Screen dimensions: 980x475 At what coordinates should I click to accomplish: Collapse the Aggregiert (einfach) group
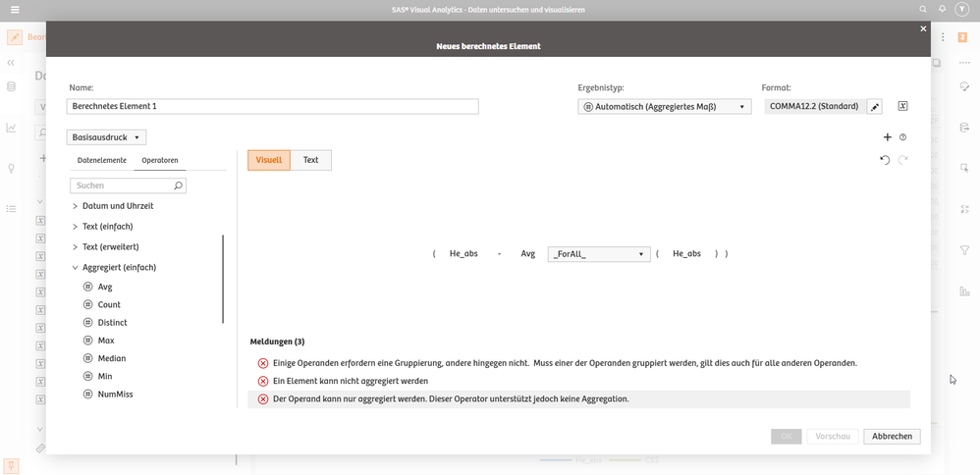point(75,267)
